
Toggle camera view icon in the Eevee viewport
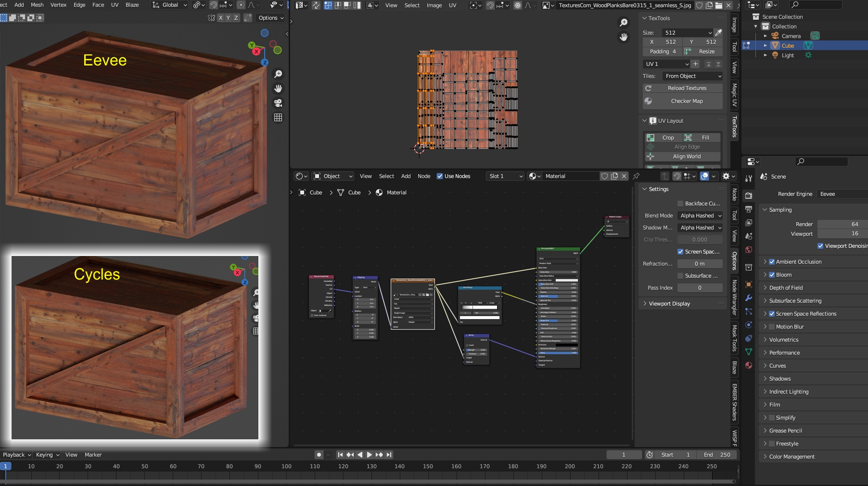tap(278, 103)
